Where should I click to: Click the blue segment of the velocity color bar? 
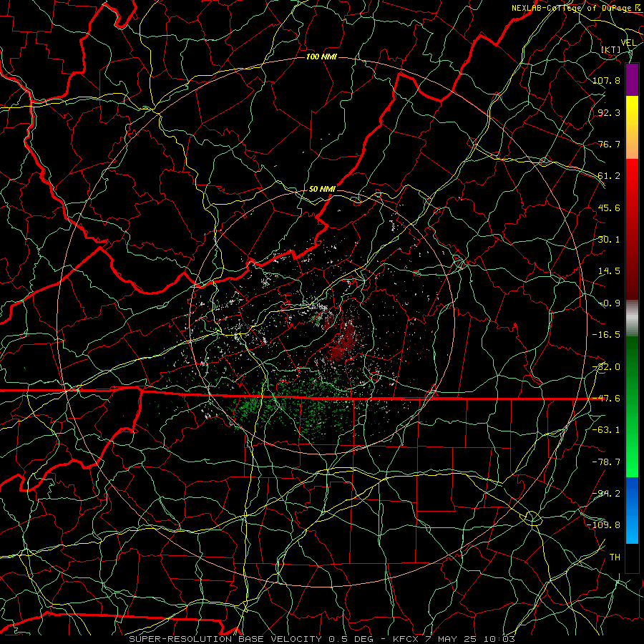pos(632,510)
